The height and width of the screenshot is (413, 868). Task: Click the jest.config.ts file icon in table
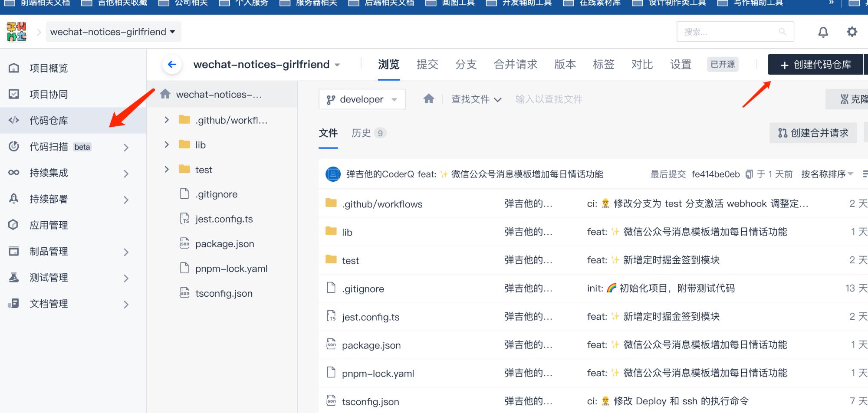331,316
